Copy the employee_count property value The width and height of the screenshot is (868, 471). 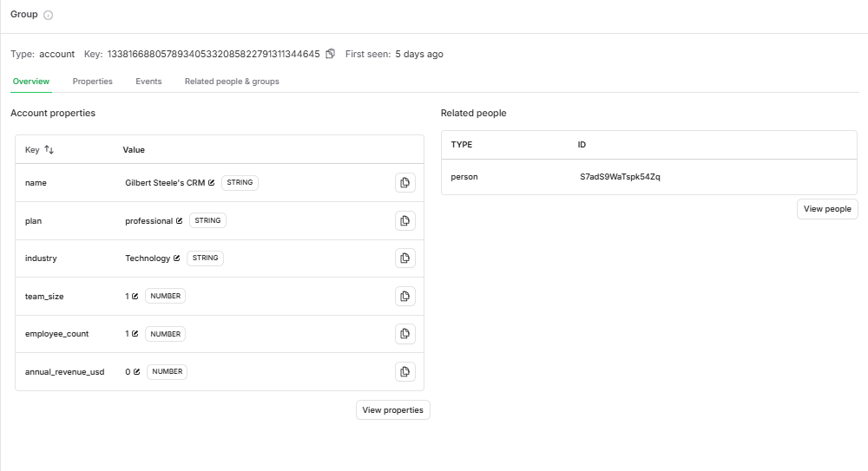(404, 334)
